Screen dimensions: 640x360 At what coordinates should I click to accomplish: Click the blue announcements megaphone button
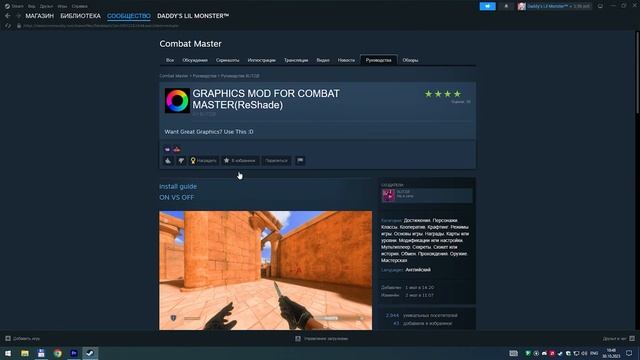click(x=487, y=6)
